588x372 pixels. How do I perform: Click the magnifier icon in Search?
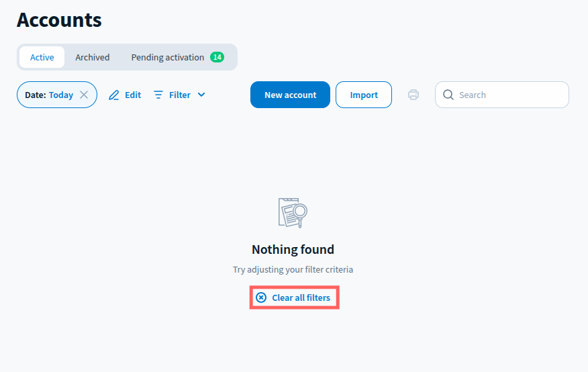448,95
